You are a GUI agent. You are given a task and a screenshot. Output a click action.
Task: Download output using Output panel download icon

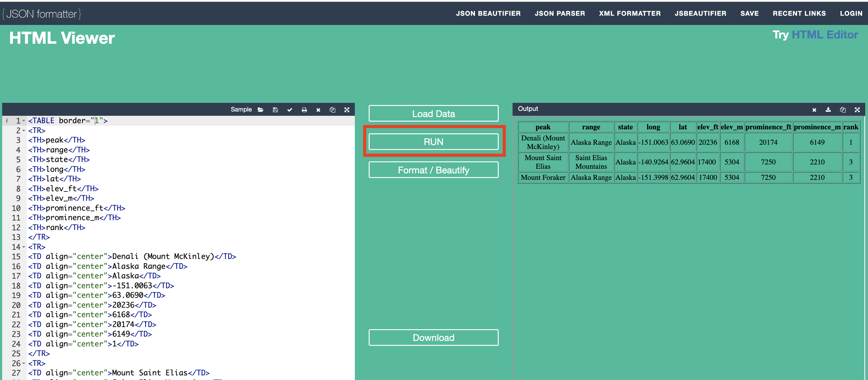(x=828, y=110)
